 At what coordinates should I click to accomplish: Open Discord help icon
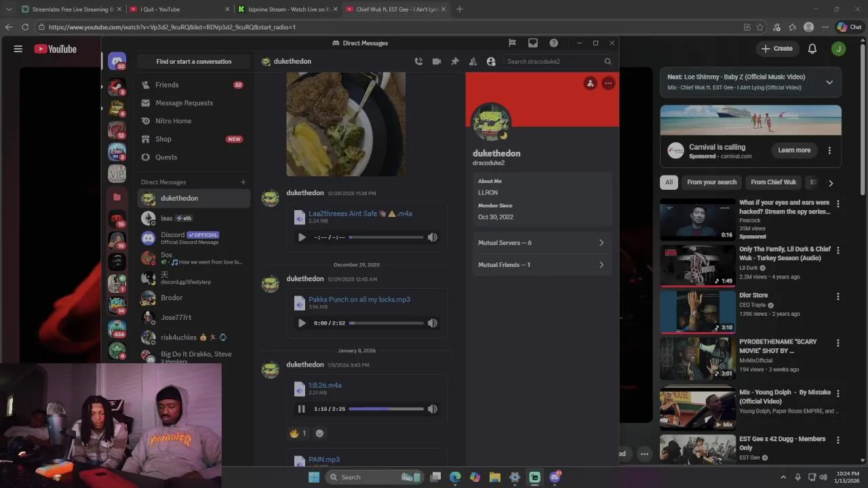tap(554, 43)
